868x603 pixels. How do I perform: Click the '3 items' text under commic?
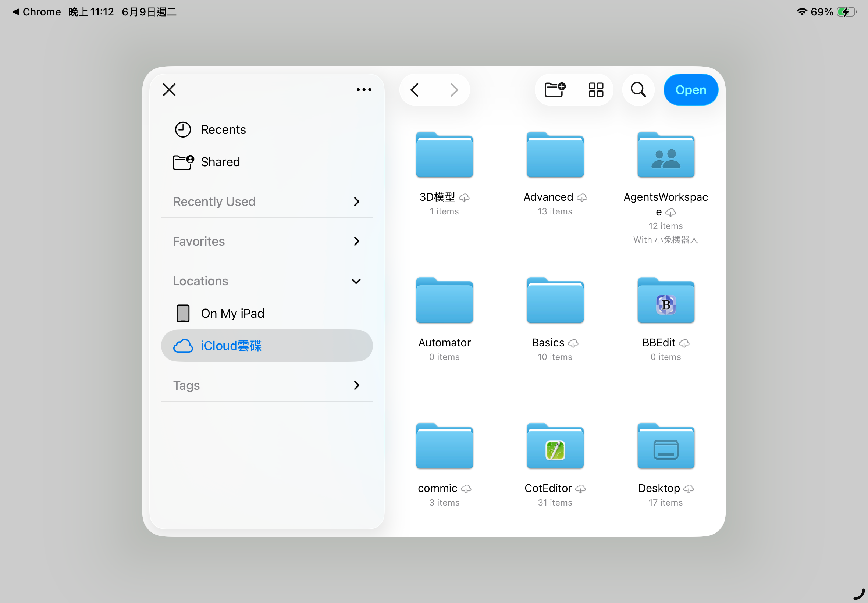point(444,503)
